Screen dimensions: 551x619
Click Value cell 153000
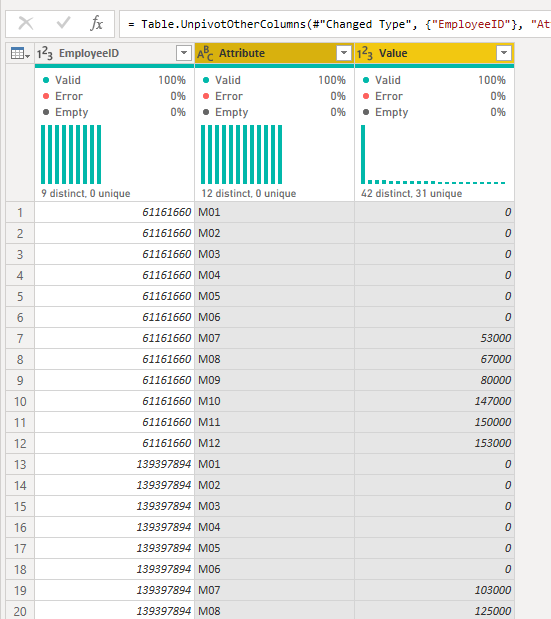pos(434,443)
